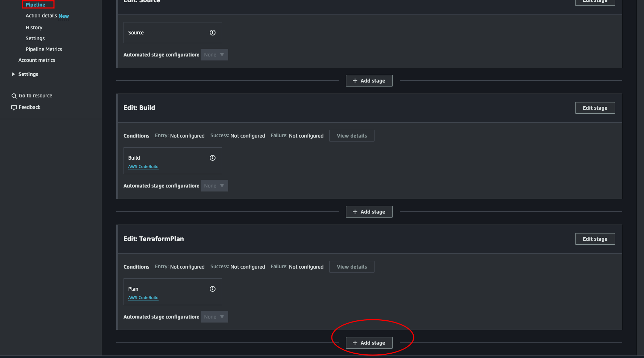Click Edit stage for TerraformPlan

coord(595,239)
